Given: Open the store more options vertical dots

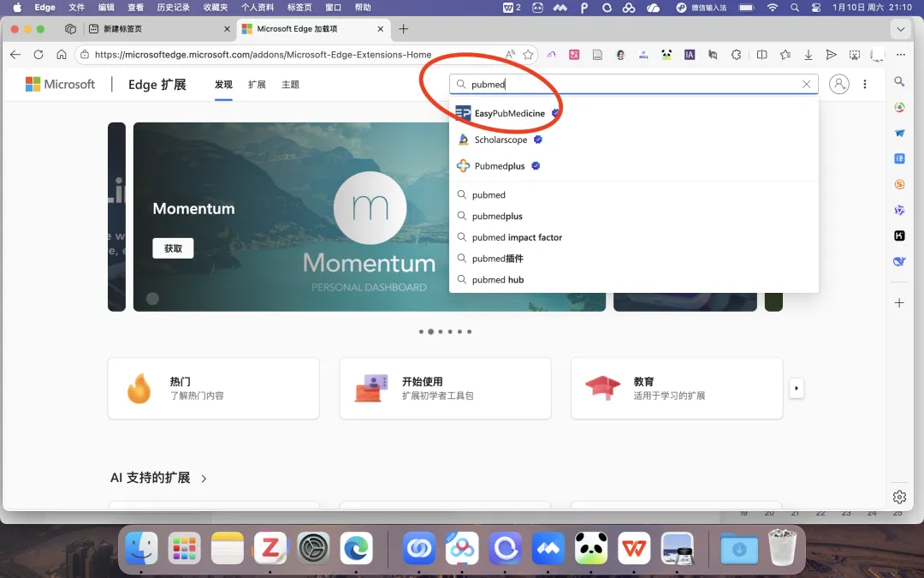Looking at the screenshot, I should [x=864, y=84].
